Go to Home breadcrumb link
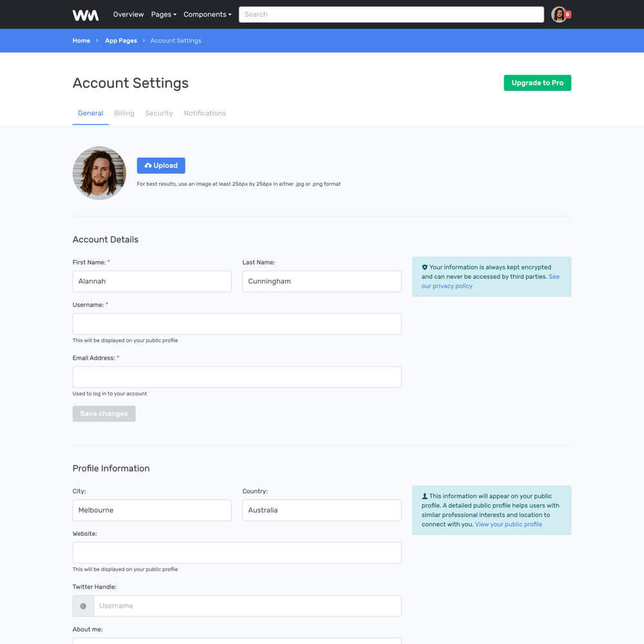Viewport: 644px width, 644px height. coord(81,41)
